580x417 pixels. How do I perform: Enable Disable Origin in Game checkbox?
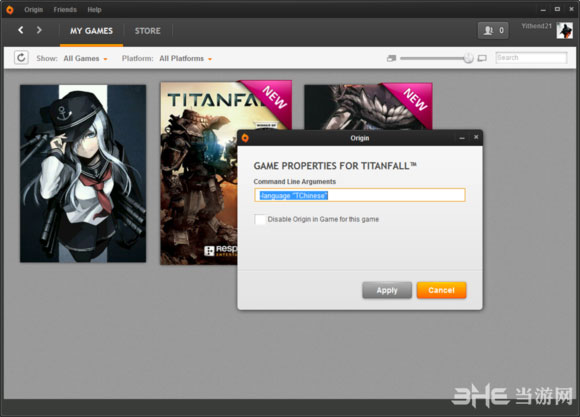tap(260, 219)
